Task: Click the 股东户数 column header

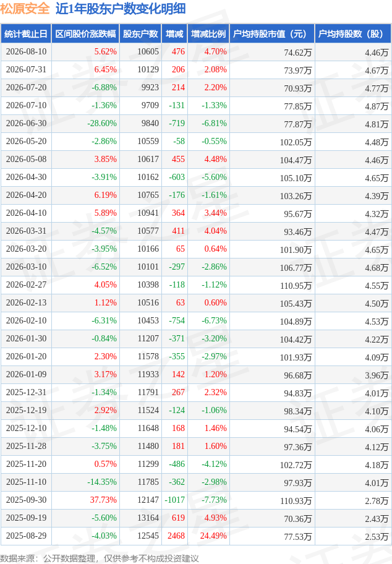Action: 140,34
